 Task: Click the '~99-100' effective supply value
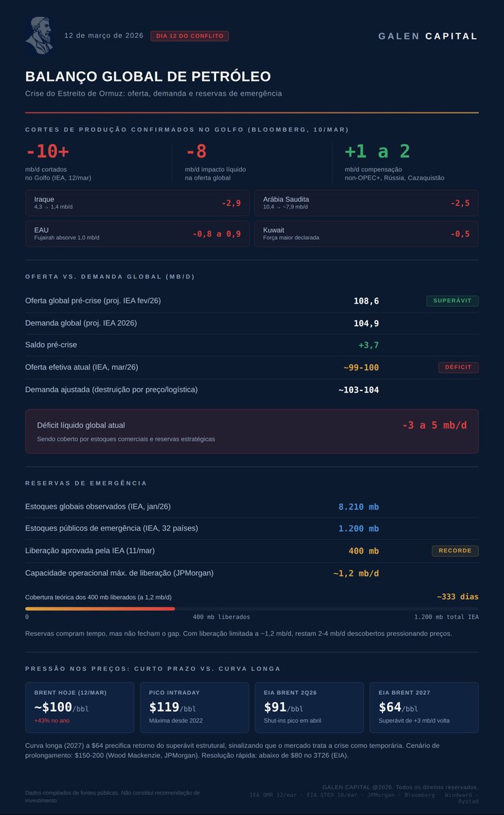(x=361, y=367)
